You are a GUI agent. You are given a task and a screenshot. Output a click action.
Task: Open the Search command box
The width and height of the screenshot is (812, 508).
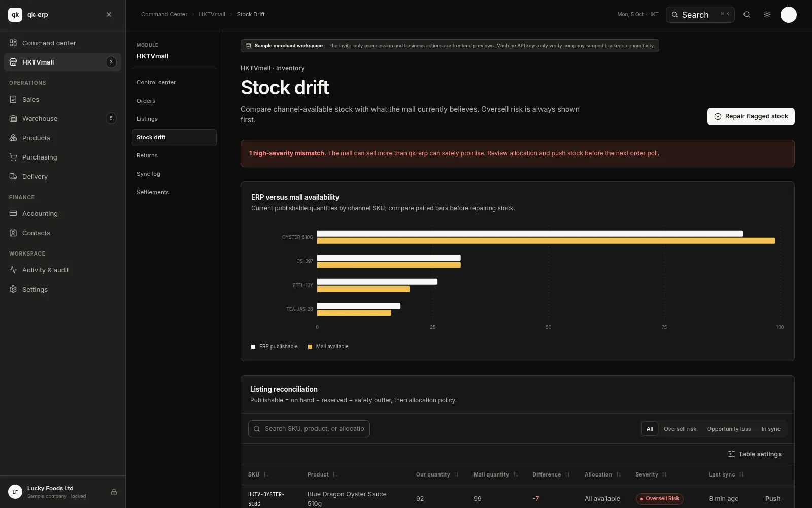(x=700, y=15)
